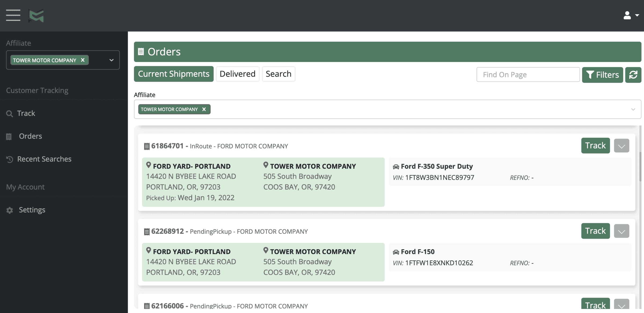Click the Recent Searches history icon
The height and width of the screenshot is (313, 644).
click(x=10, y=159)
